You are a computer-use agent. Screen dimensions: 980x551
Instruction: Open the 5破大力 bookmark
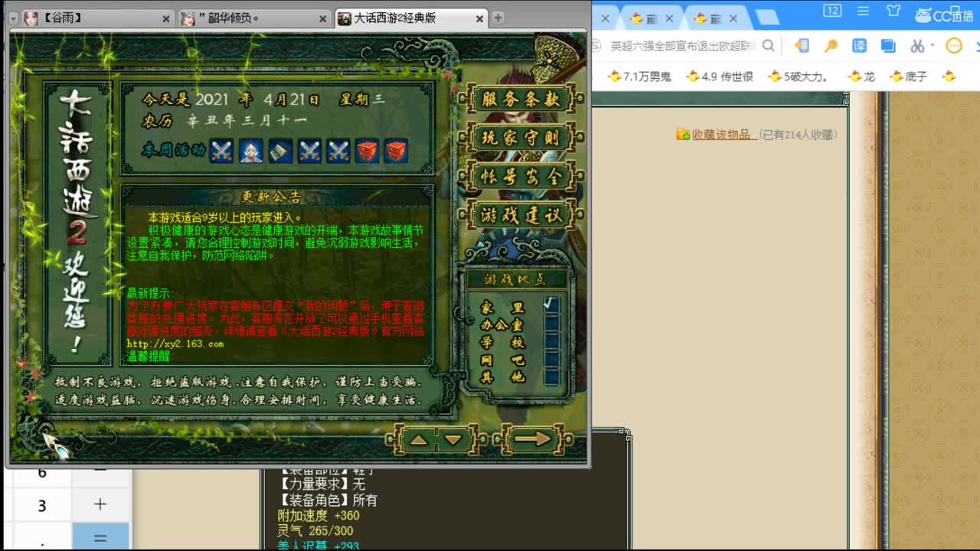point(799,76)
